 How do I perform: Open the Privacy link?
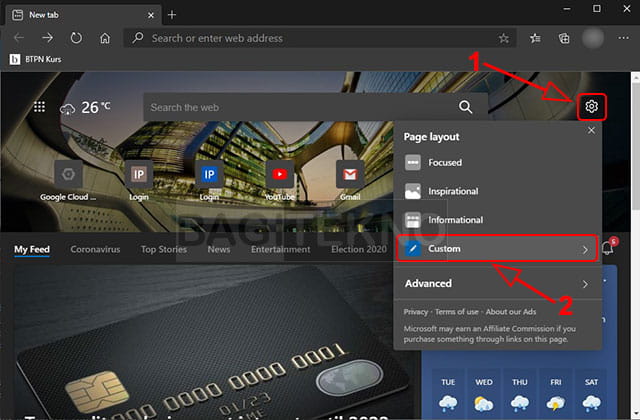point(416,312)
